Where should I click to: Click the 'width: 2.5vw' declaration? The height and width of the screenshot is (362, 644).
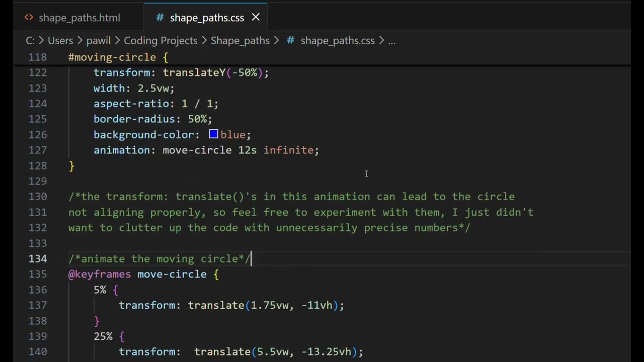tap(134, 88)
